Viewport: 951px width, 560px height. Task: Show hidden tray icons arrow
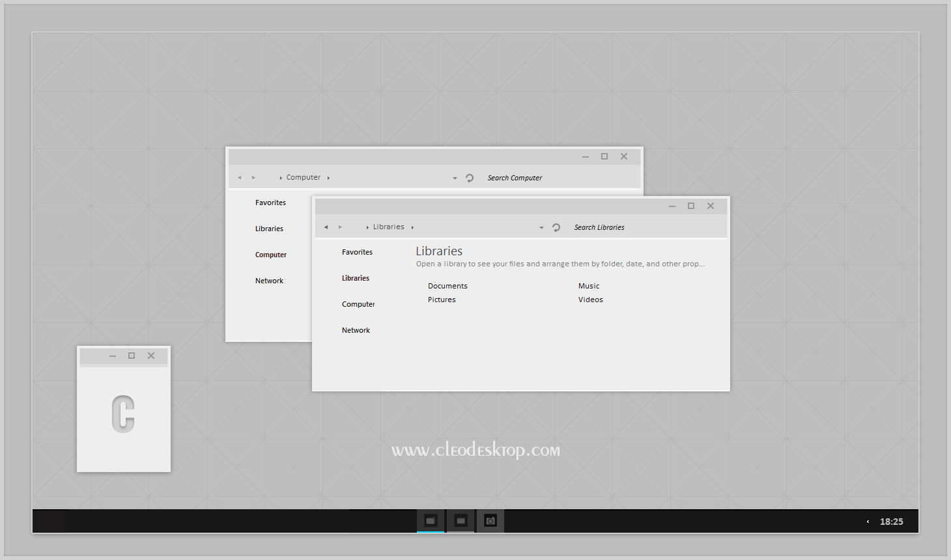pyautogui.click(x=868, y=522)
